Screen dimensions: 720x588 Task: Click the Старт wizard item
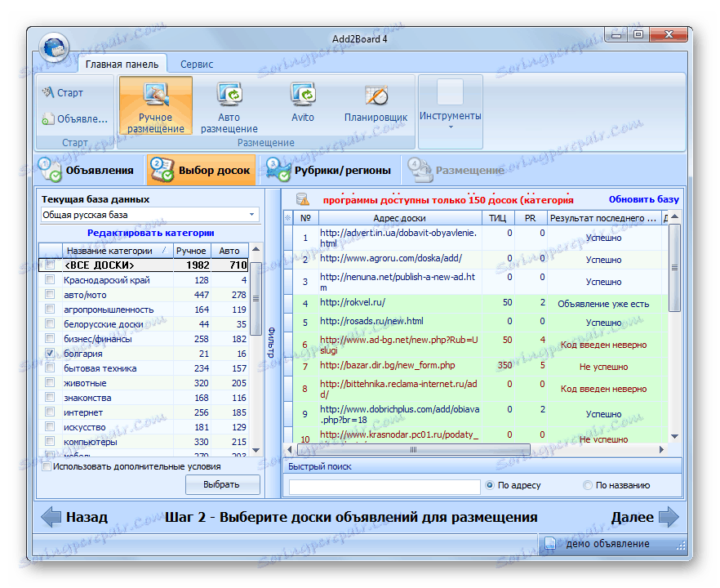point(63,93)
